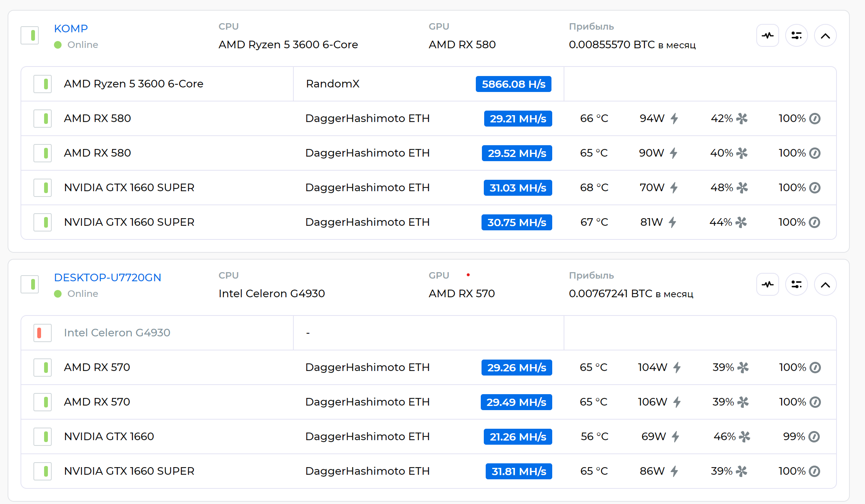This screenshot has height=504, width=865.
Task: Open the KOMP rig name link
Action: click(x=71, y=29)
